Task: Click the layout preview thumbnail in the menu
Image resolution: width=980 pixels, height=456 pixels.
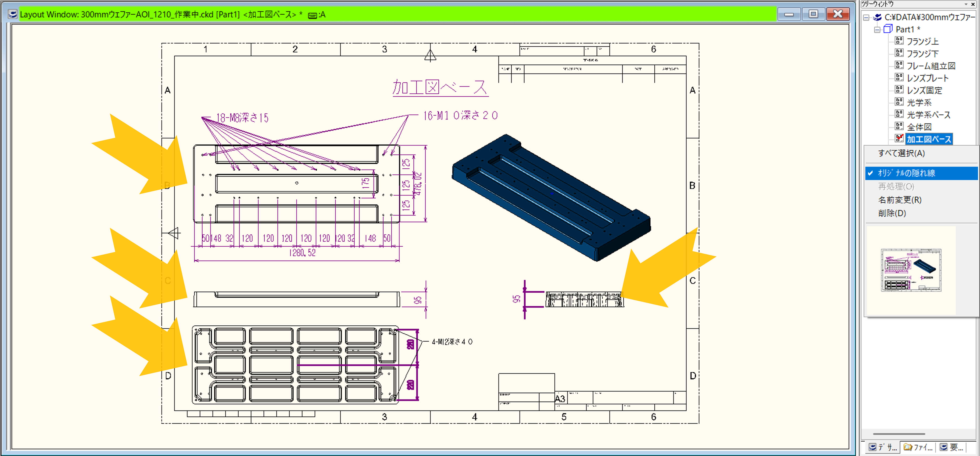Action: (x=911, y=270)
